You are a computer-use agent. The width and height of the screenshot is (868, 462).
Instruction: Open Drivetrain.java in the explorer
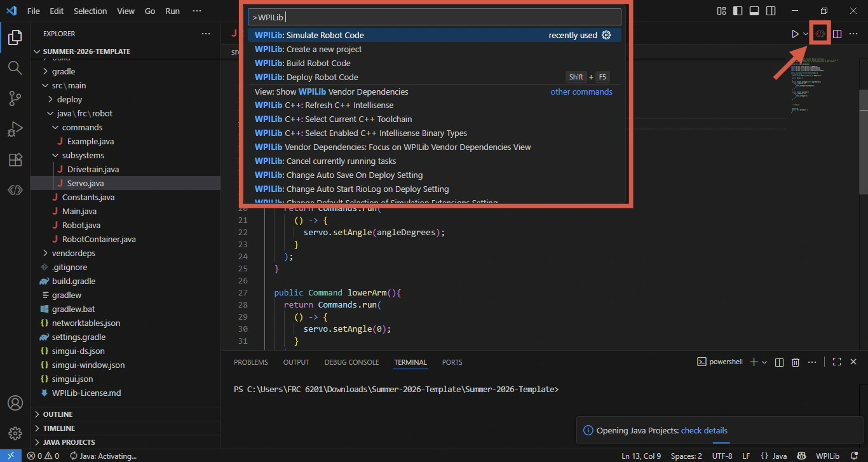click(126, 169)
